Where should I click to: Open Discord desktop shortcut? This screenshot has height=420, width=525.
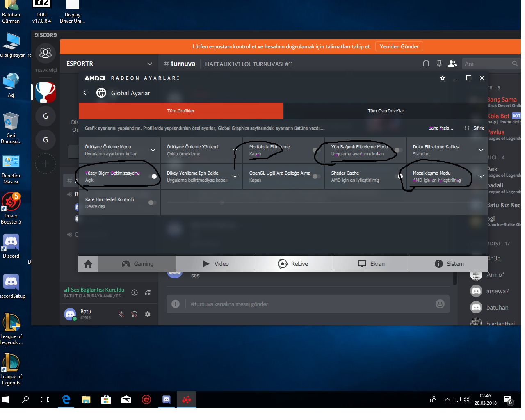point(11,246)
